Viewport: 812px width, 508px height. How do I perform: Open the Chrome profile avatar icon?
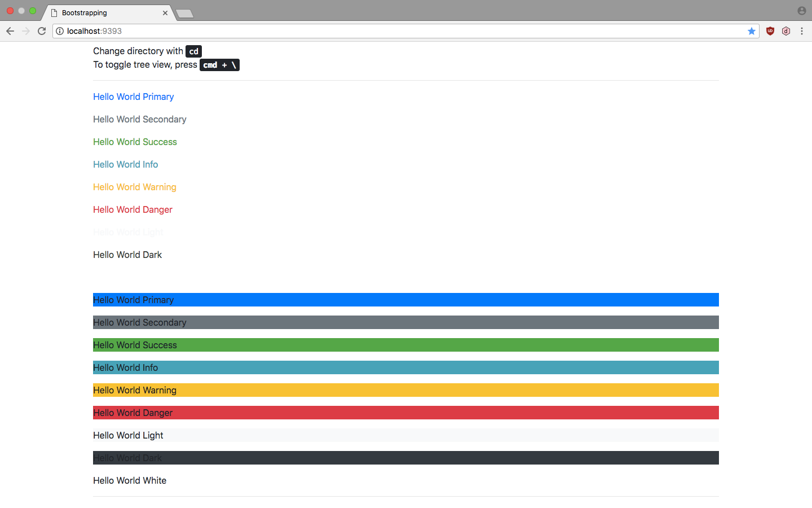(x=801, y=10)
